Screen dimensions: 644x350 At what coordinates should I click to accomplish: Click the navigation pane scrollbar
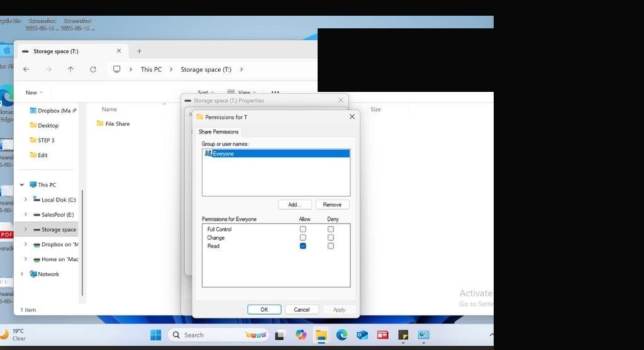82,242
